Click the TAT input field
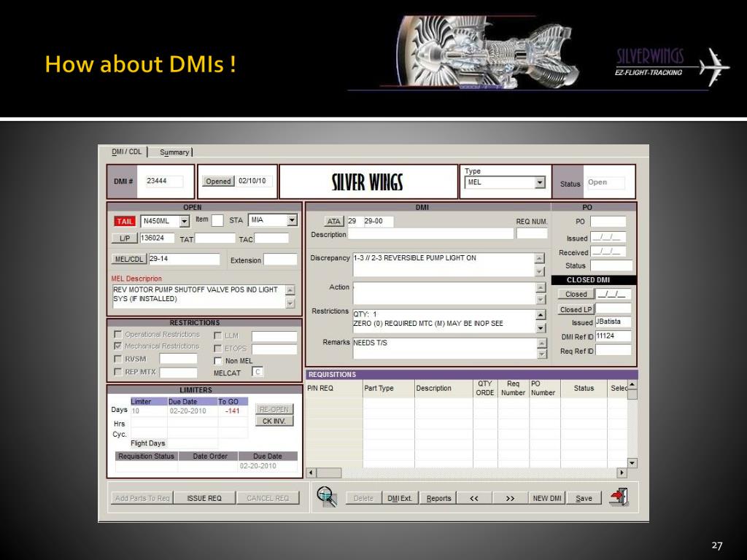Screen dimensions: 747x560 (x=215, y=238)
